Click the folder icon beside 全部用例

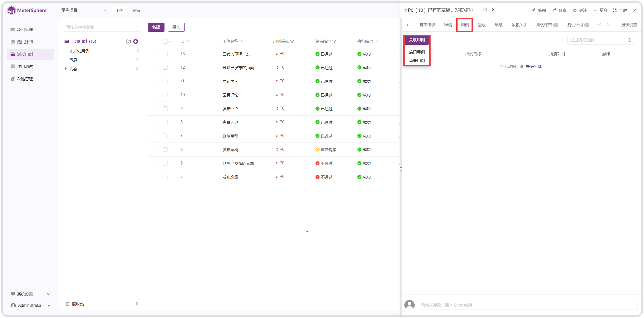128,41
